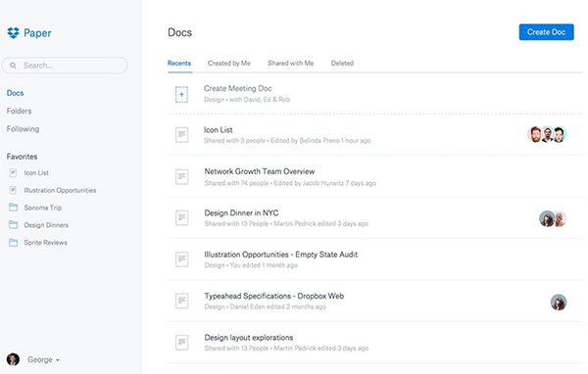Click doc icon next to Design layout explorations
The width and height of the screenshot is (588, 374).
tap(182, 342)
